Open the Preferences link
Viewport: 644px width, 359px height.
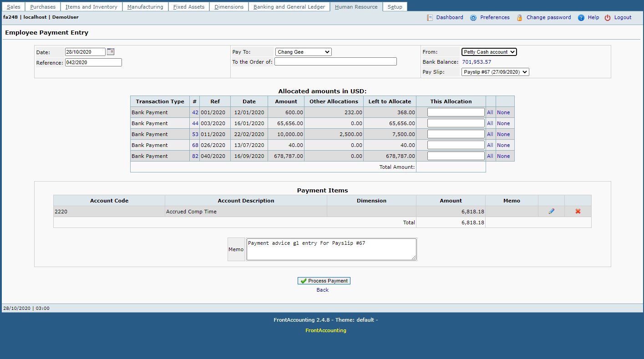pos(495,17)
